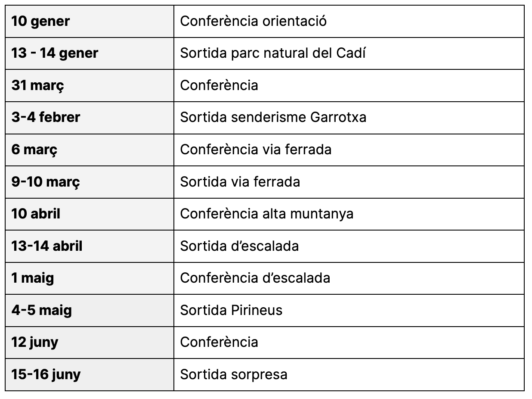This screenshot has width=532, height=399.
Task: Click the "13-14 abril" date cell
Action: 90,246
